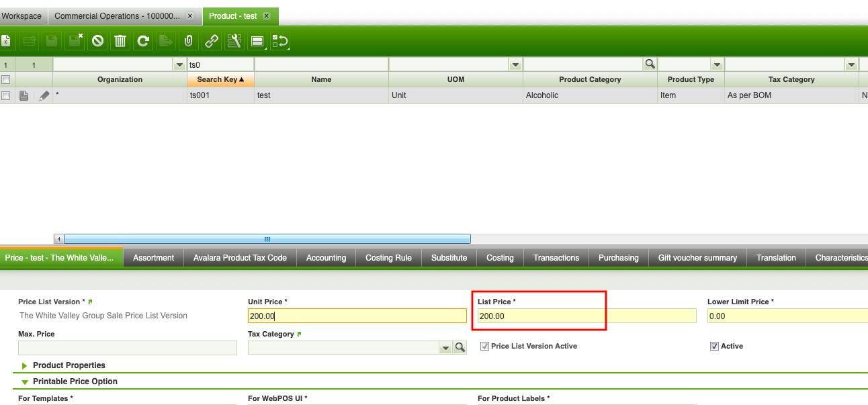Open attachments with the paperclip icon
Screen dimensions: 868x405
[x=189, y=41]
